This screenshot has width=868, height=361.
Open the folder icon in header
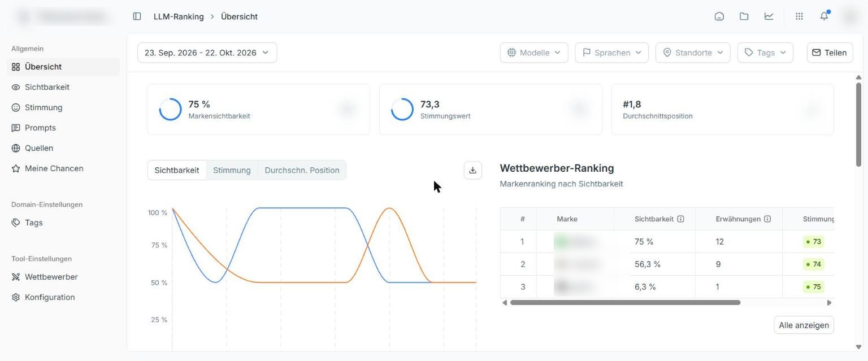tap(744, 16)
